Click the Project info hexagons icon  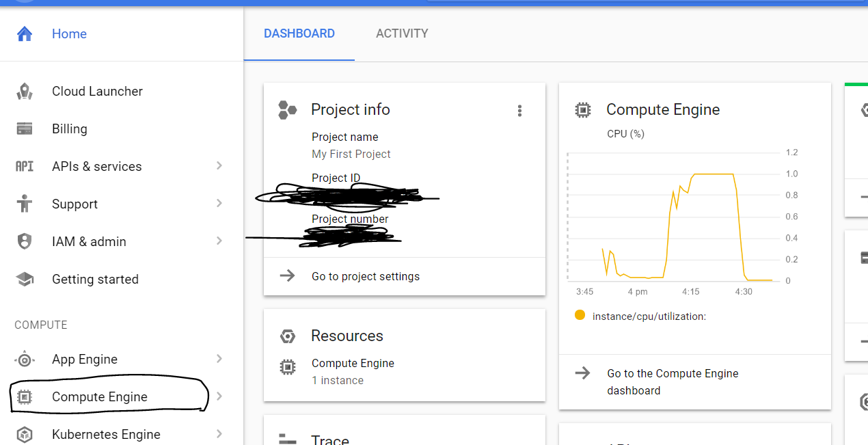pos(288,109)
